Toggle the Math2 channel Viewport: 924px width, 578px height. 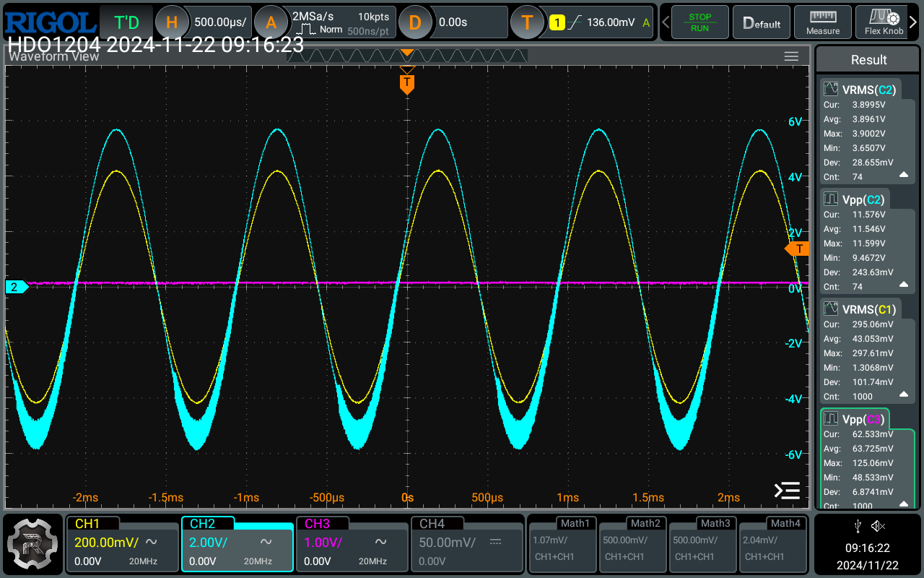coord(632,543)
